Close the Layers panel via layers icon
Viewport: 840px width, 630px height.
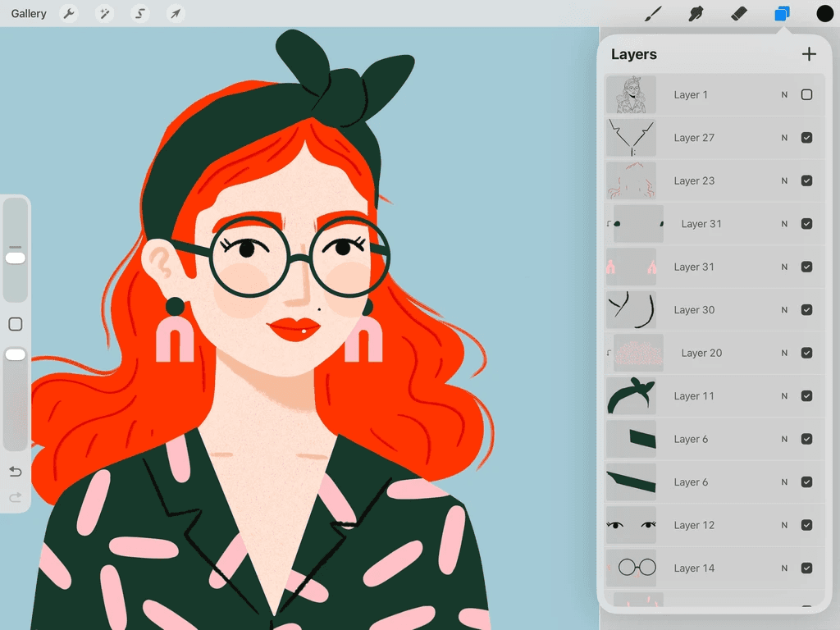782,13
